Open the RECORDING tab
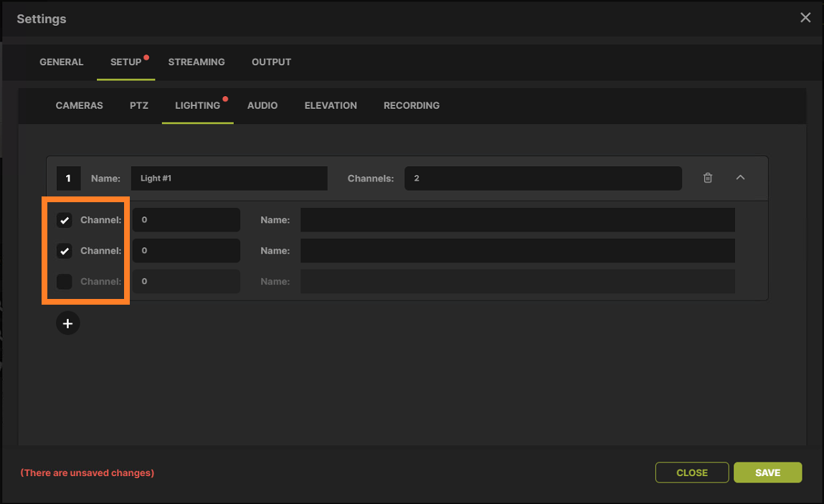 pyautogui.click(x=411, y=105)
